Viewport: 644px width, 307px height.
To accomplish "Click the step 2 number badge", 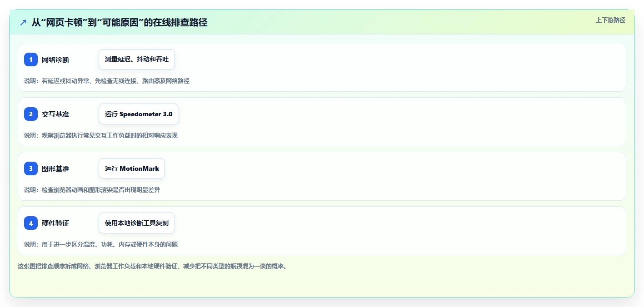I will click(x=31, y=114).
